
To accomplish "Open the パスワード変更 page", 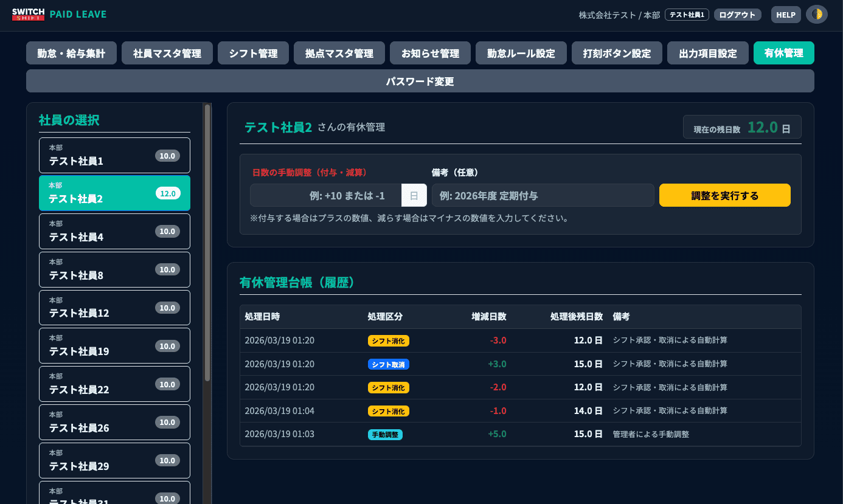I will (420, 80).
